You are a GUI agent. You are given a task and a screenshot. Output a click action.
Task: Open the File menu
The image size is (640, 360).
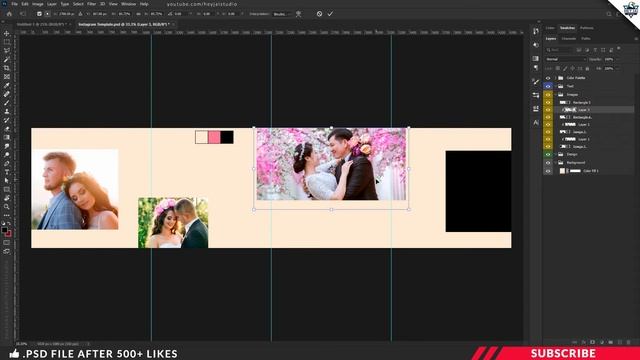click(14, 4)
